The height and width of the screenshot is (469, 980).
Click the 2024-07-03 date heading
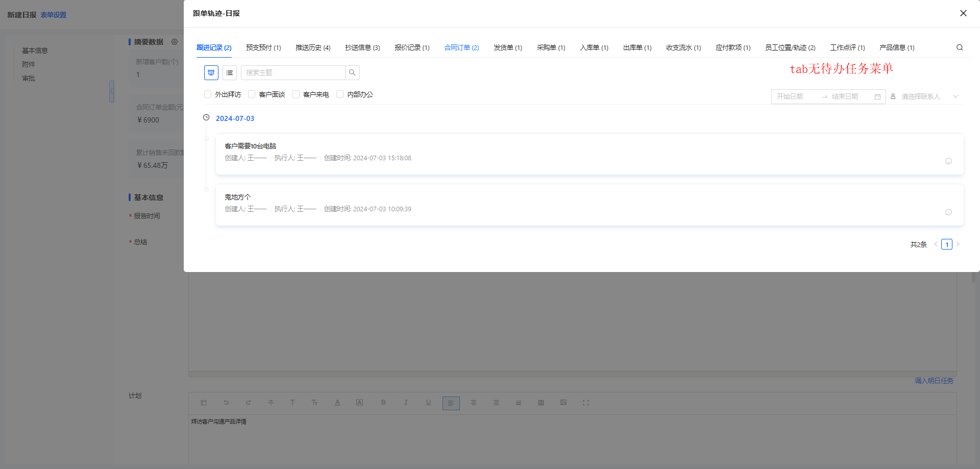coord(235,118)
